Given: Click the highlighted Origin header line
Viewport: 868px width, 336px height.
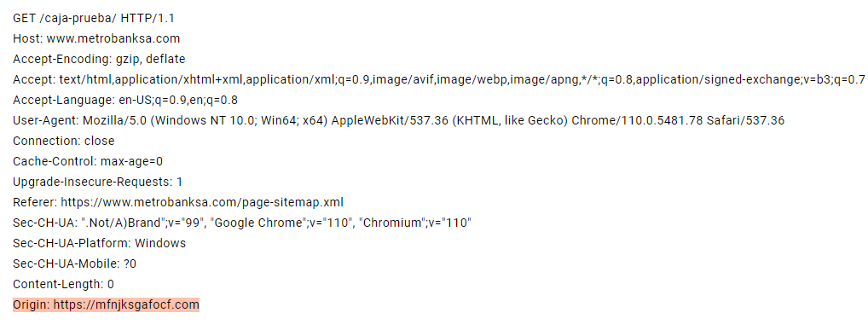Looking at the screenshot, I should click(x=106, y=305).
